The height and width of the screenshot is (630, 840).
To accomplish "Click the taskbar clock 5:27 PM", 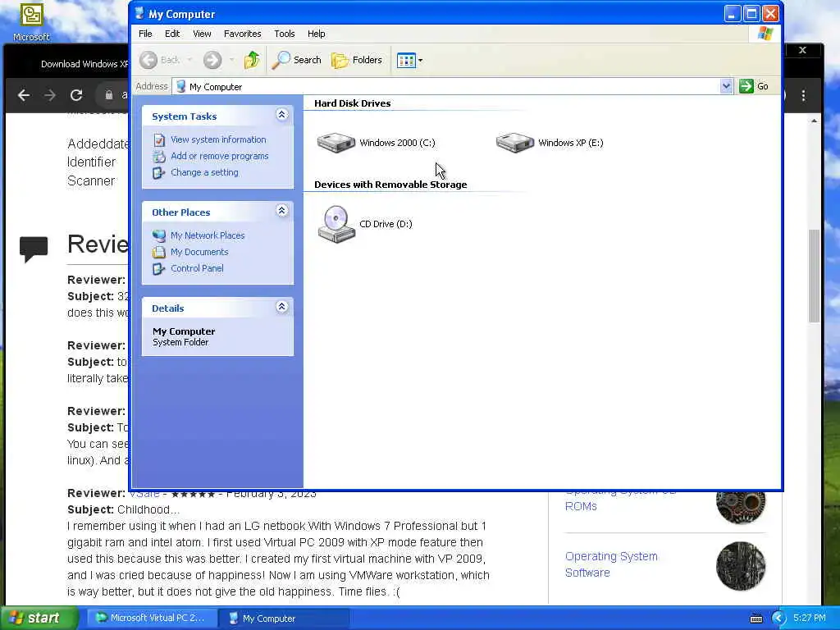I will click(810, 619).
